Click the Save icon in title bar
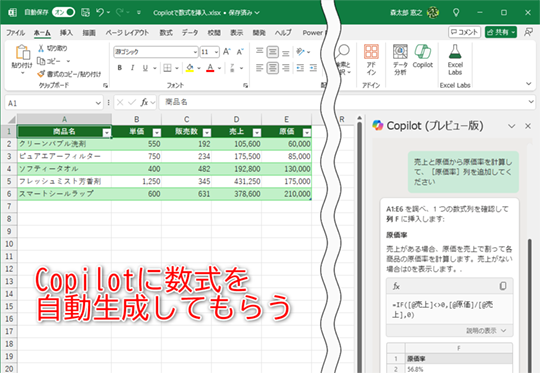This screenshot has width=540, height=373. point(85,12)
